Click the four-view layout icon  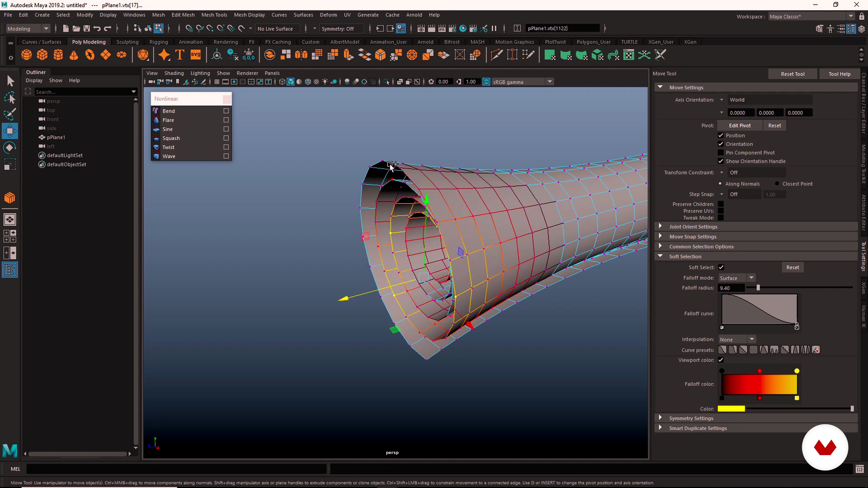coord(10,236)
